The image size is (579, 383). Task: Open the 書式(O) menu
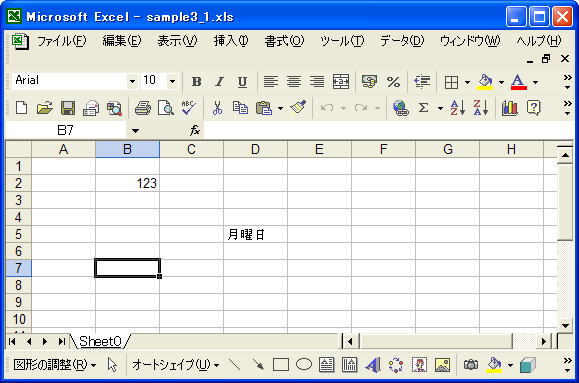(x=284, y=41)
